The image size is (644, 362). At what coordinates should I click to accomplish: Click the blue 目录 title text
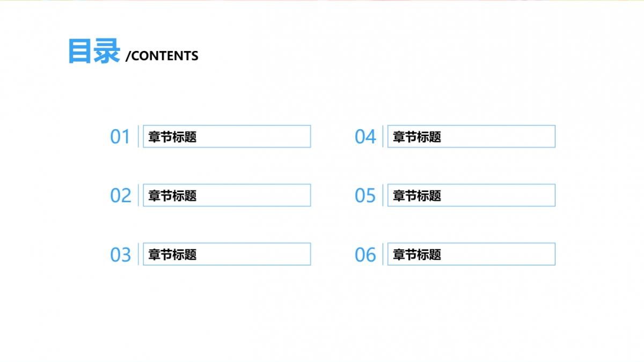93,52
